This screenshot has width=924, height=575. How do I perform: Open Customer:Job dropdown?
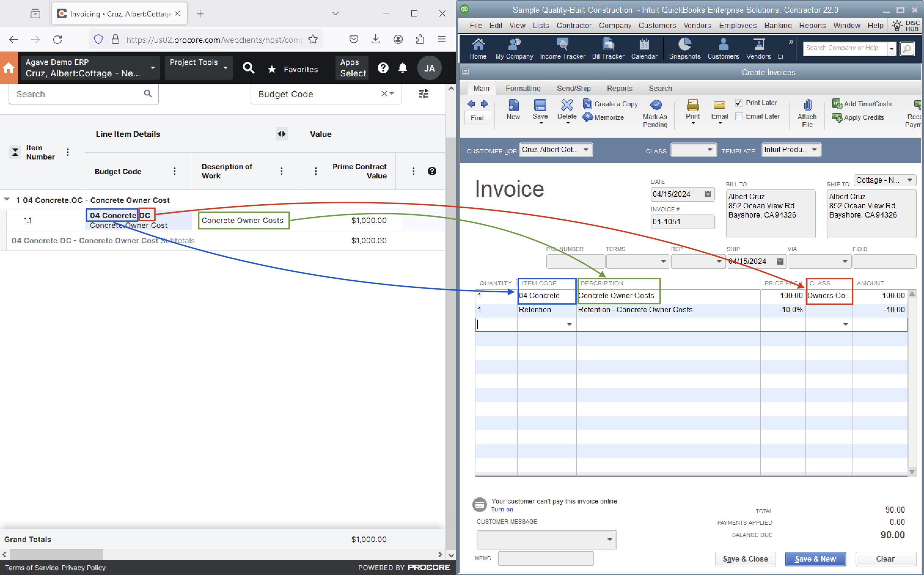click(x=586, y=149)
